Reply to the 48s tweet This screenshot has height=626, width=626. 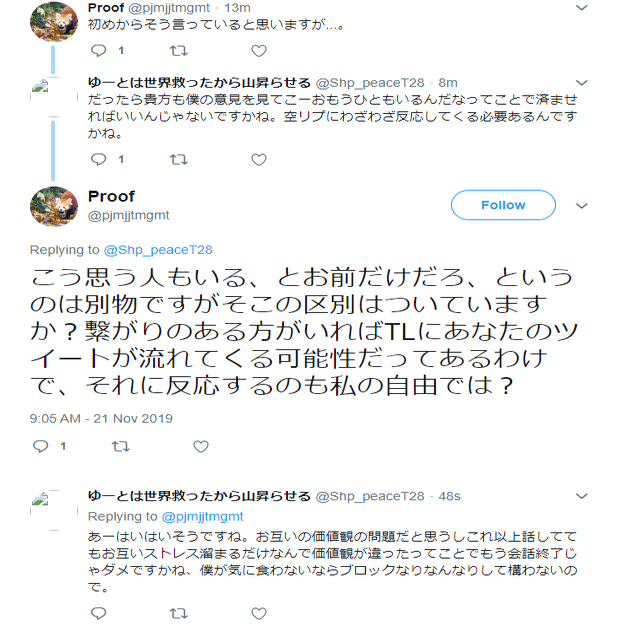point(98,613)
